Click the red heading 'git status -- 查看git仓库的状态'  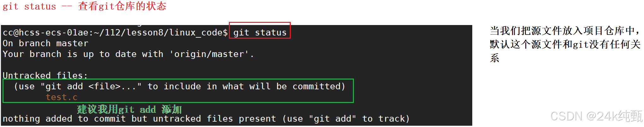pos(85,6)
